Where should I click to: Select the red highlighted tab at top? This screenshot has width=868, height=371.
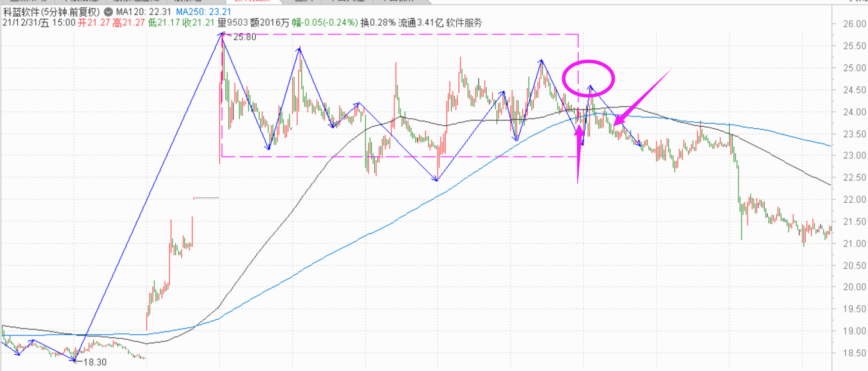click(x=252, y=1)
